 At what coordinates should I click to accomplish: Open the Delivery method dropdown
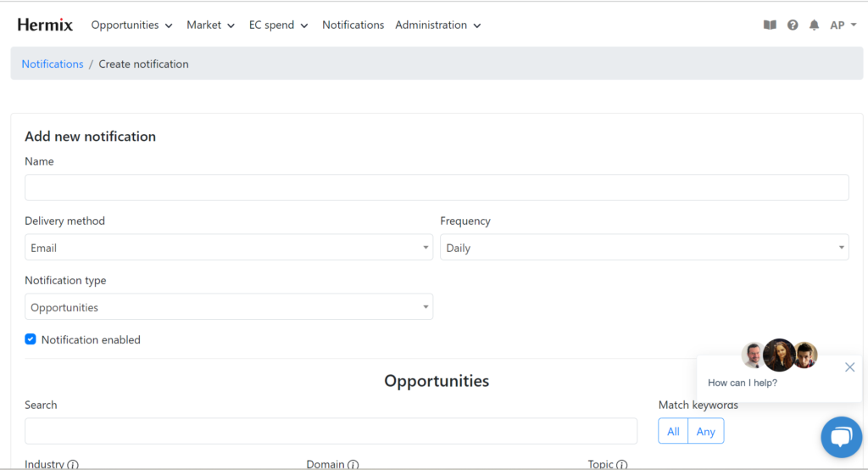click(x=229, y=248)
